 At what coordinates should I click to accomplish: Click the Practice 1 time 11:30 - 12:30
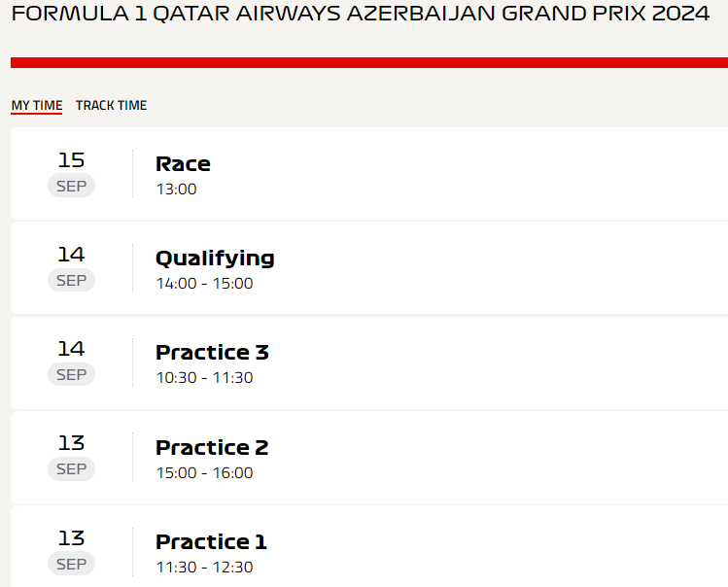pyautogui.click(x=204, y=567)
